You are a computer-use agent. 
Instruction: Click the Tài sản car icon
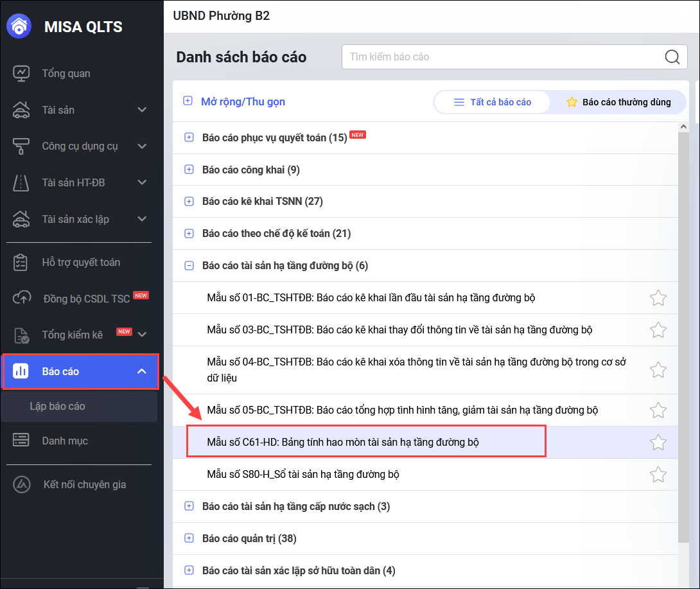point(21,110)
